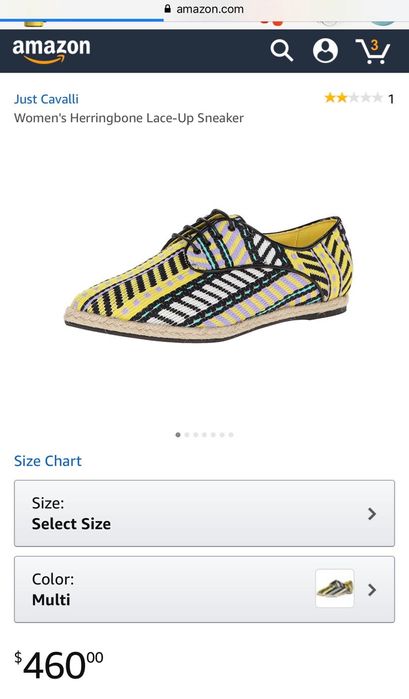Jump to the second image carousel dot
Viewport: 409px width, 699px height.
tap(187, 435)
